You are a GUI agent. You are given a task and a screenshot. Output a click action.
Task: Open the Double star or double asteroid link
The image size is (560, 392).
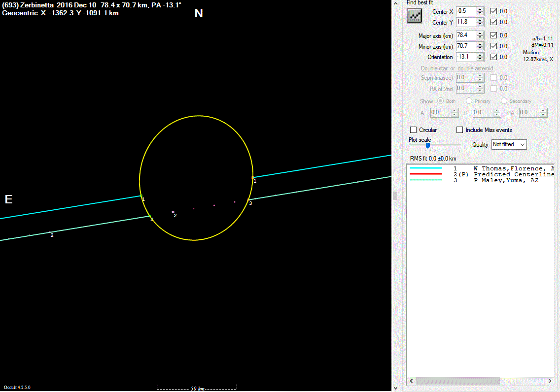click(457, 68)
